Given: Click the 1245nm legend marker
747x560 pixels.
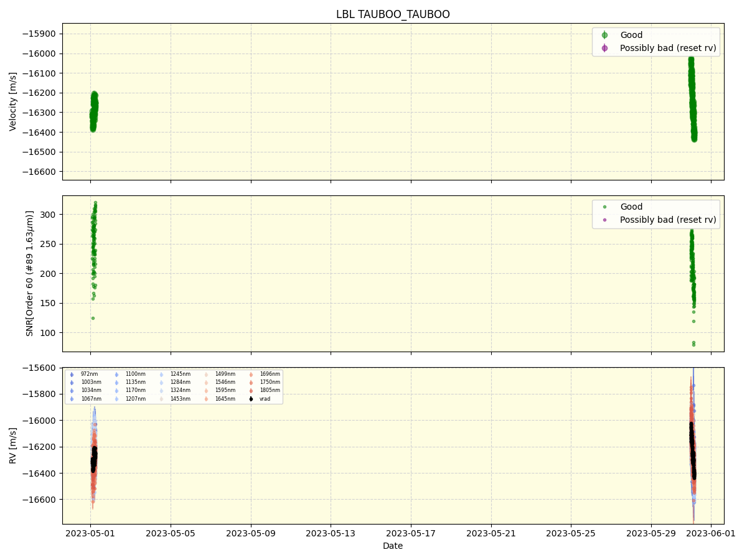Looking at the screenshot, I should tap(161, 375).
